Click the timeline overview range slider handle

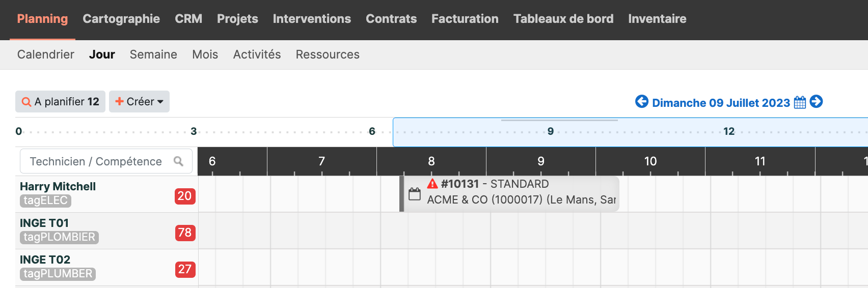[559, 121]
